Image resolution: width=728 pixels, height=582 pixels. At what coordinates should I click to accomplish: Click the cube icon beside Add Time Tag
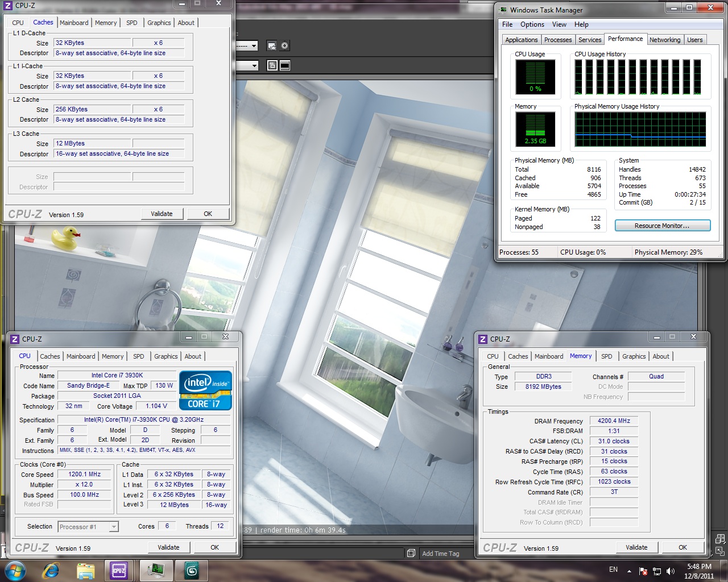tap(411, 553)
